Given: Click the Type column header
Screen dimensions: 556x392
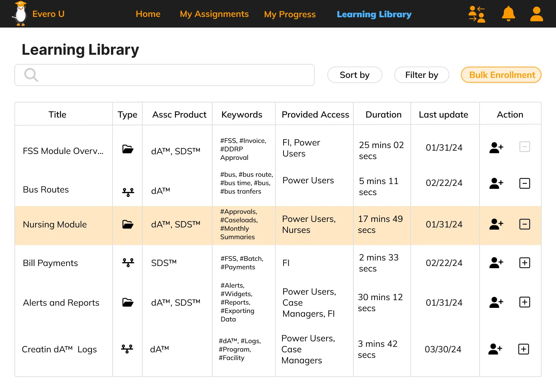Looking at the screenshot, I should 127,115.
